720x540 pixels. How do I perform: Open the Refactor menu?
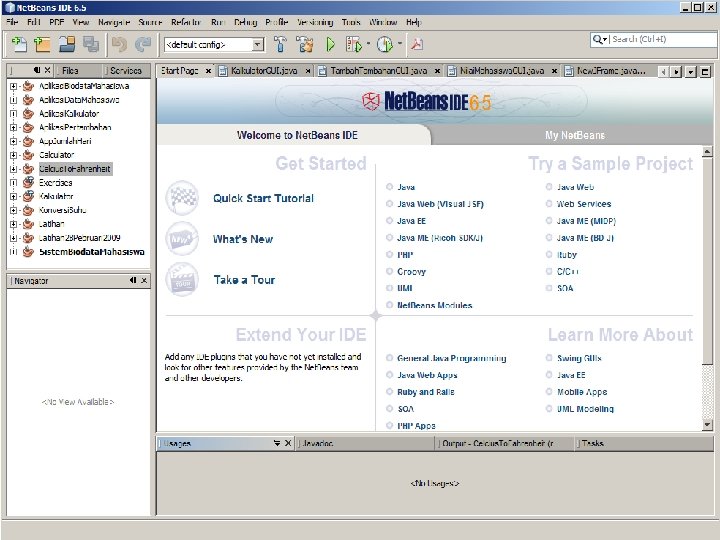pos(186,22)
